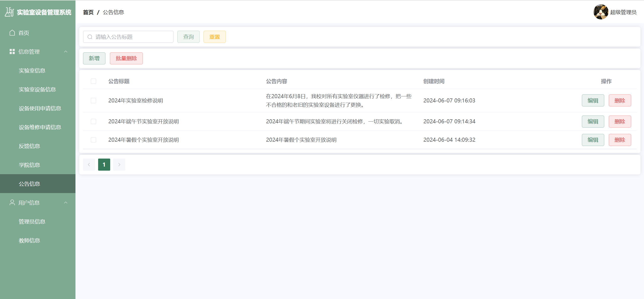Viewport: 644px width, 299px height.
Task: Toggle the select-all header checkbox
Action: click(93, 81)
